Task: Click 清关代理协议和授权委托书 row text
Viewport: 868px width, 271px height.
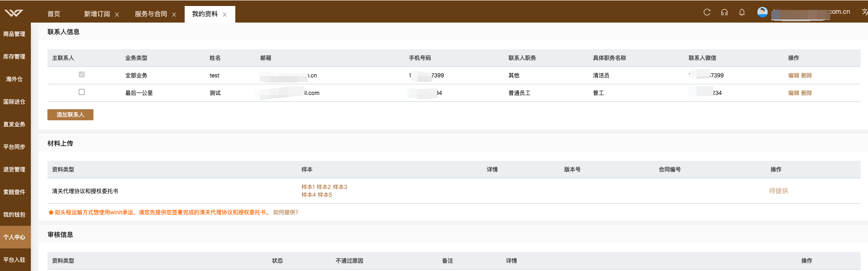Action: 85,191
